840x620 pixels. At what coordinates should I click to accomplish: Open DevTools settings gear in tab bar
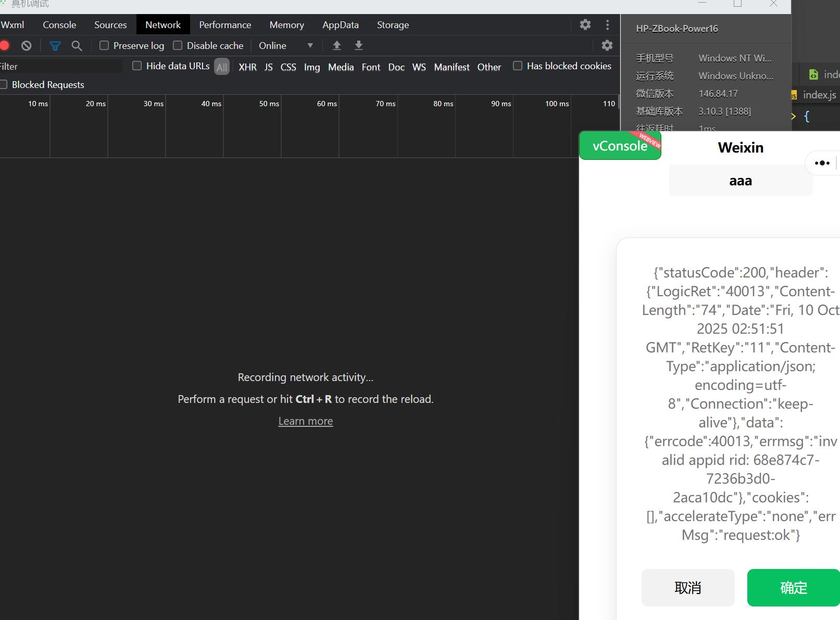(585, 24)
